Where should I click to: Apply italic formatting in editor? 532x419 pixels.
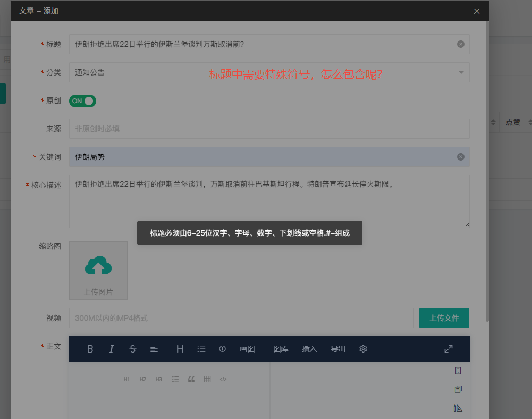(x=112, y=349)
